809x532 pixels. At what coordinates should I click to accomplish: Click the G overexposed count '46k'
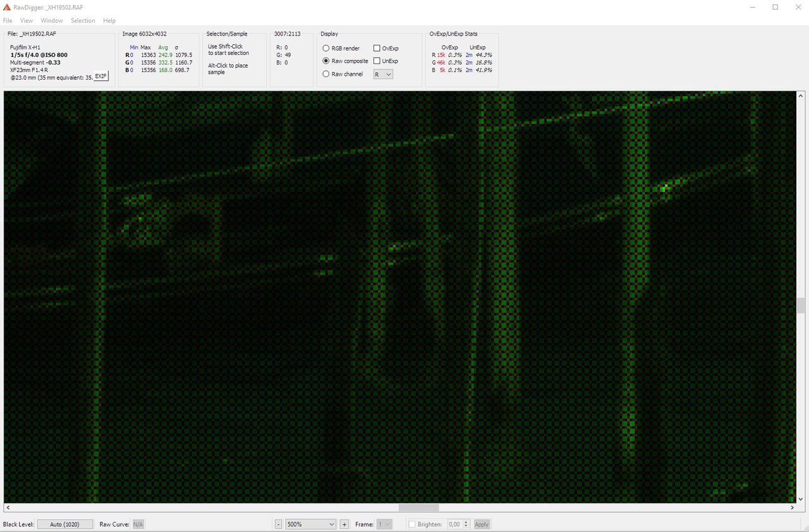441,63
